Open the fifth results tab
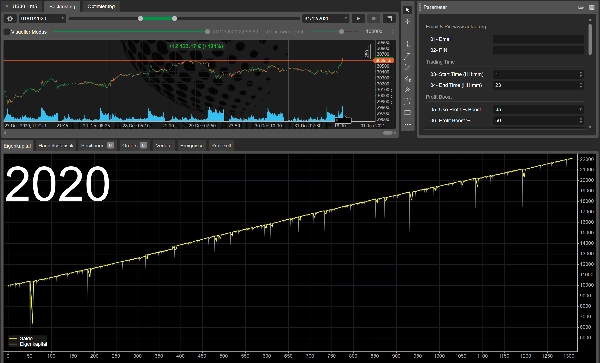600x363 pixels. point(163,145)
